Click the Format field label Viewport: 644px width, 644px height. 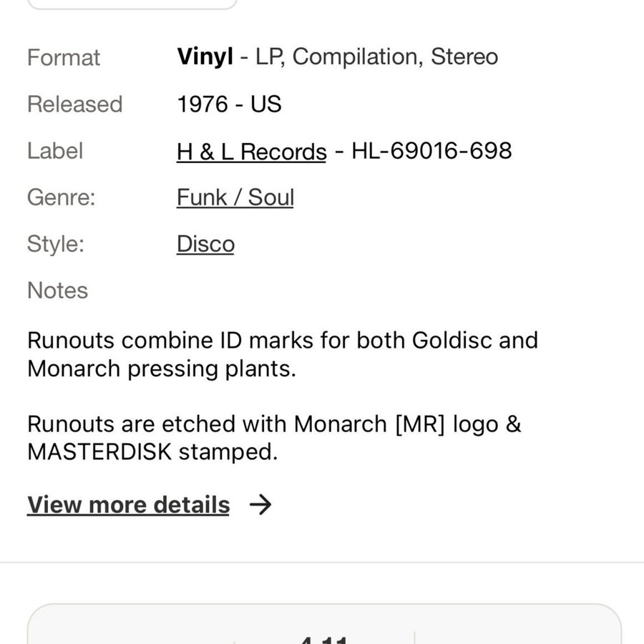point(64,58)
